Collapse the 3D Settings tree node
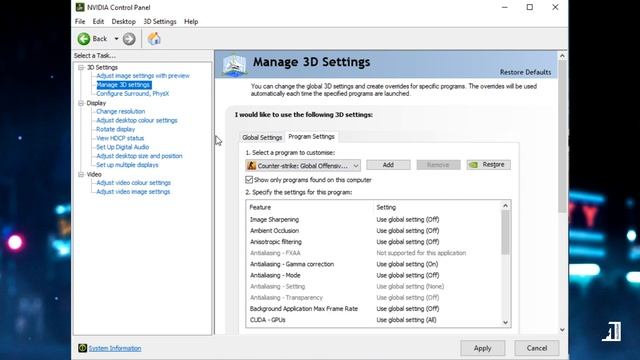This screenshot has height=360, width=640. (81, 67)
